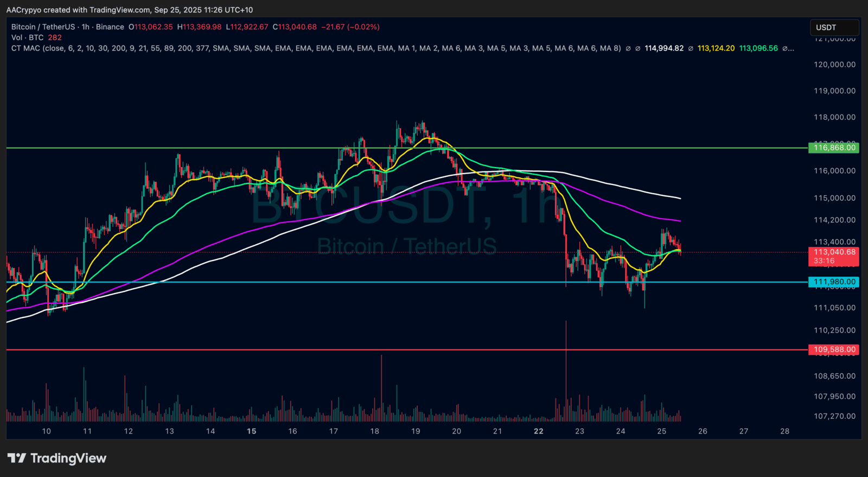
Task: Click the red 109,588.00 price label
Action: [x=834, y=350]
